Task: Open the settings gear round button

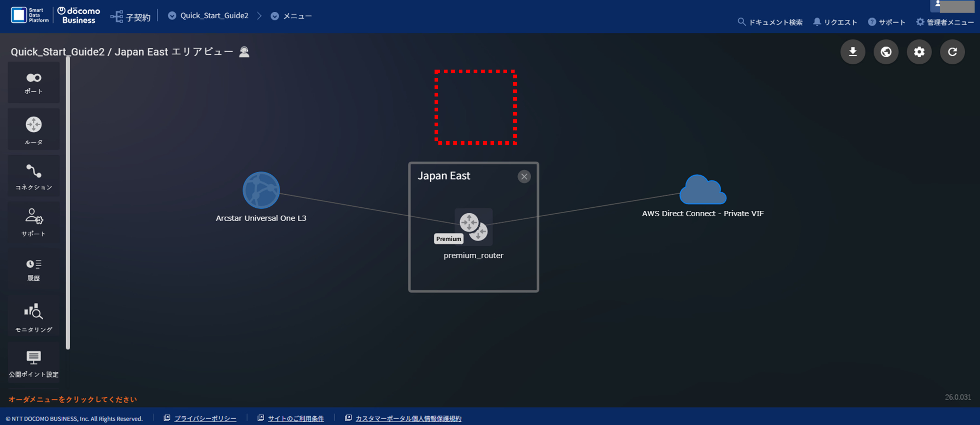Action: tap(919, 52)
